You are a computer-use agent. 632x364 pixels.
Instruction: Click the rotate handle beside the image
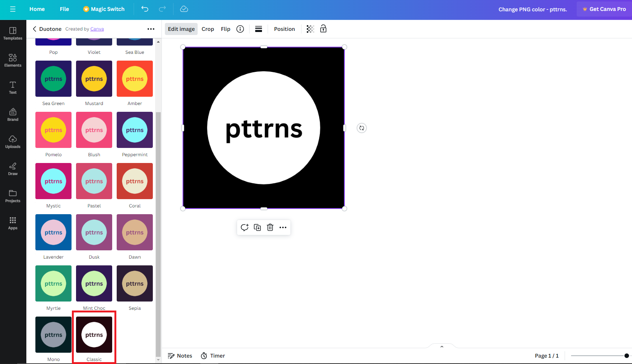coord(362,128)
